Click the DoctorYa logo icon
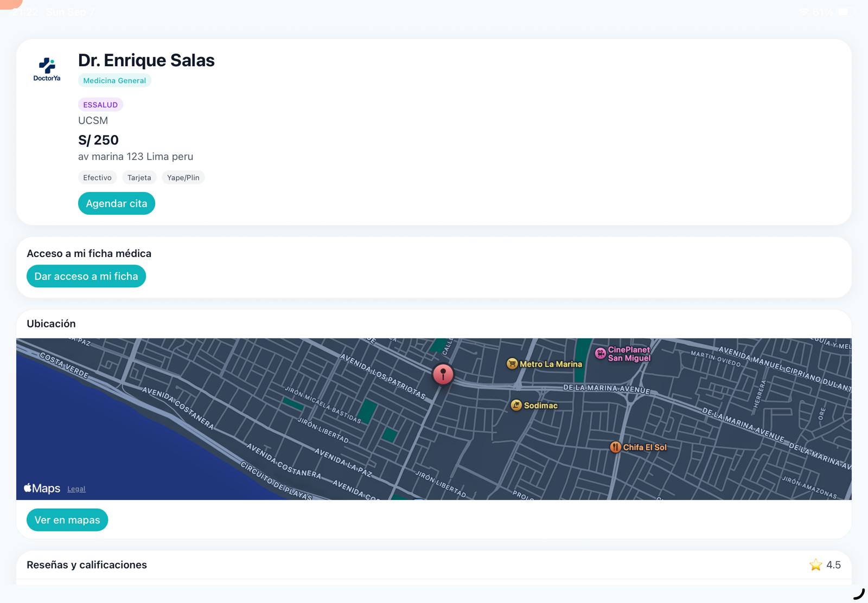Screen dimensions: 868x603 (x=47, y=69)
